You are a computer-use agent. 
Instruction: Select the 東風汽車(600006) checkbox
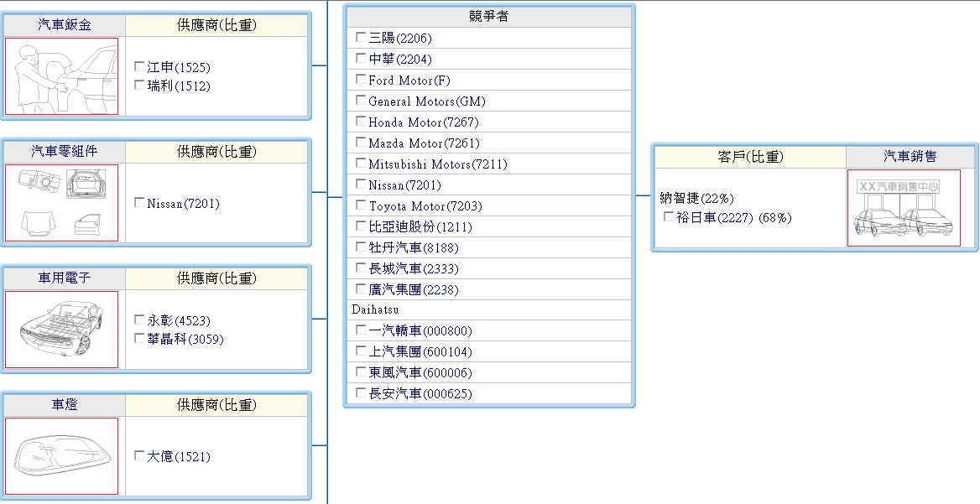(x=361, y=372)
